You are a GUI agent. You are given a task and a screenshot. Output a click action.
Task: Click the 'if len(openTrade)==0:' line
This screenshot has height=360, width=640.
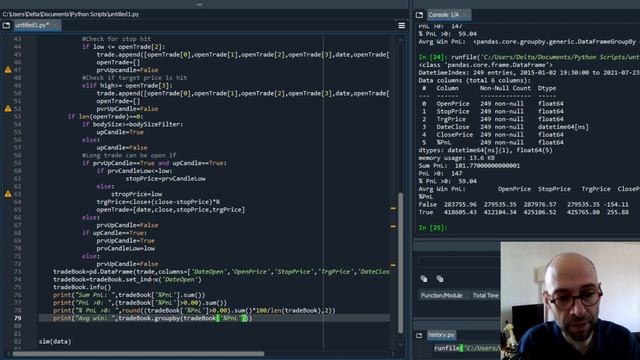coord(105,117)
